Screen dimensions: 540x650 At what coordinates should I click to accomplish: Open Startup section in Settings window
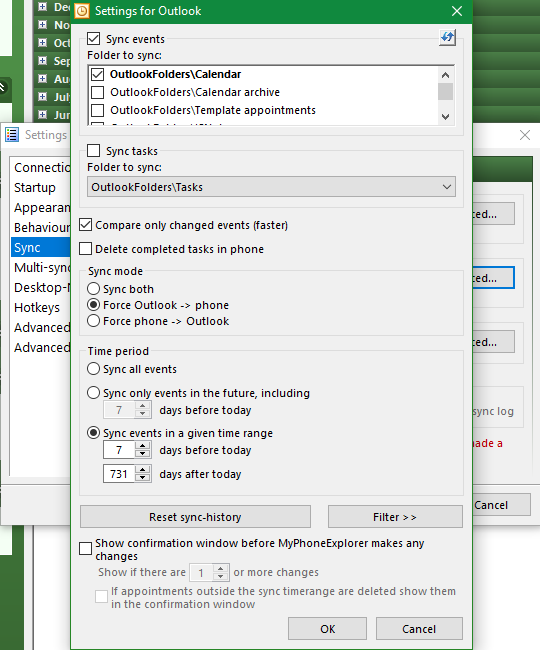point(41,187)
